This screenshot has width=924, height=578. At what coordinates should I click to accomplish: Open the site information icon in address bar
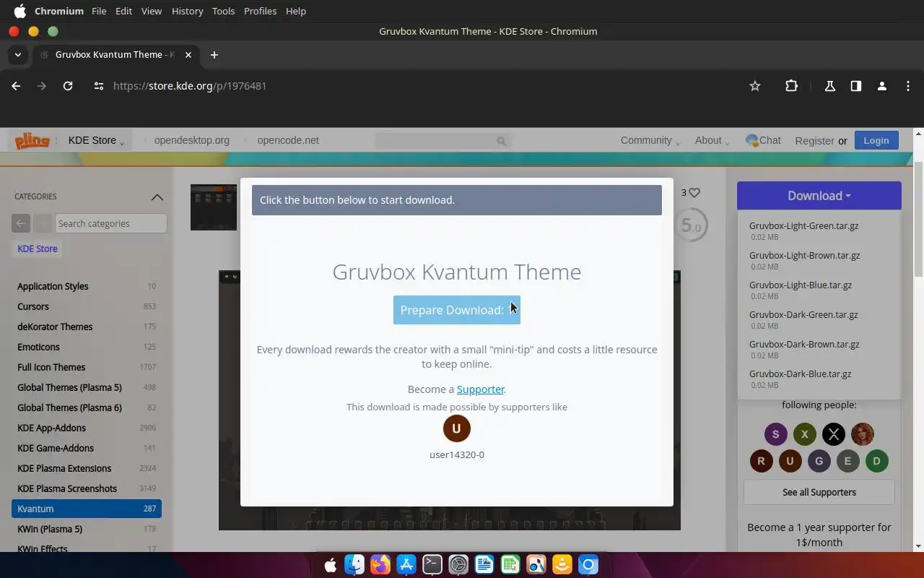(x=99, y=86)
